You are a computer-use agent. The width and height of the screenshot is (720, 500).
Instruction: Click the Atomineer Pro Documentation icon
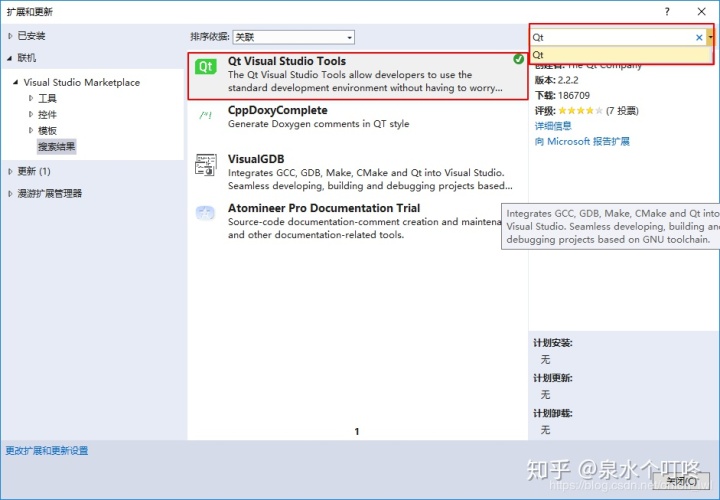coord(205,213)
